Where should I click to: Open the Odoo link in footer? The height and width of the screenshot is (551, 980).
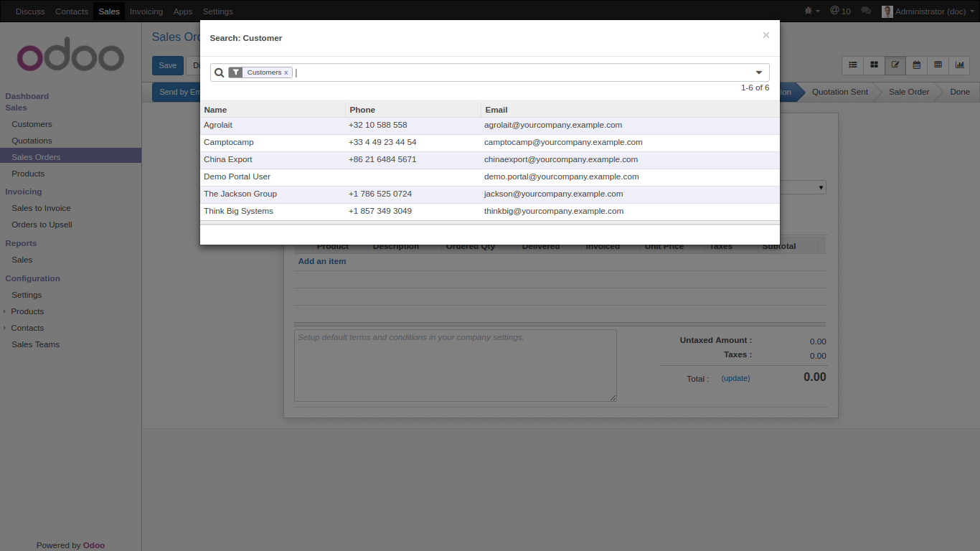coord(94,545)
